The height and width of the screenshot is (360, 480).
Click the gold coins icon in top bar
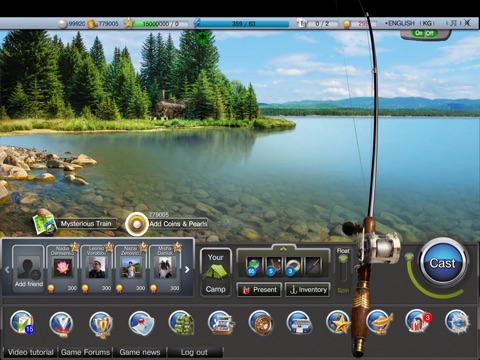(91, 24)
